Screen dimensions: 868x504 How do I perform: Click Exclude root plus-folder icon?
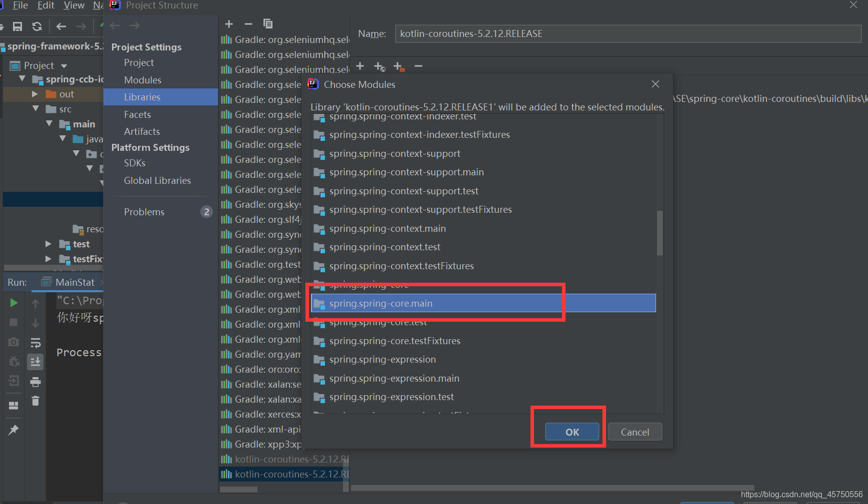(x=398, y=66)
